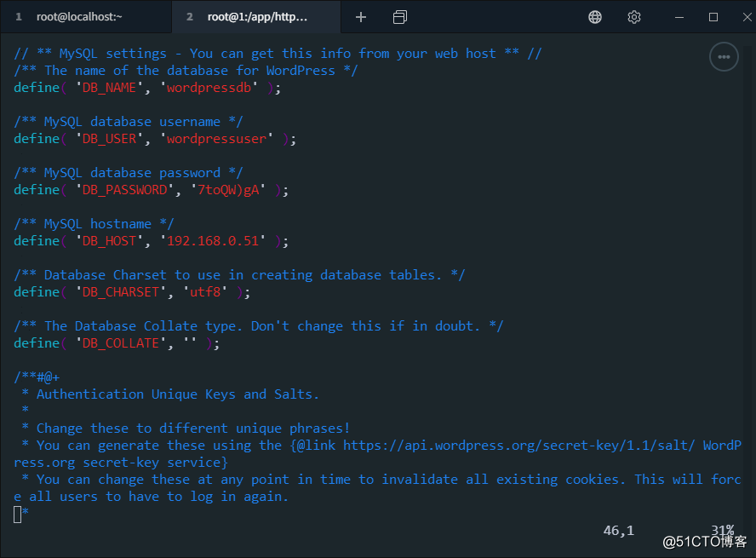Open settings via the gear icon
The image size is (756, 558).
(x=634, y=17)
